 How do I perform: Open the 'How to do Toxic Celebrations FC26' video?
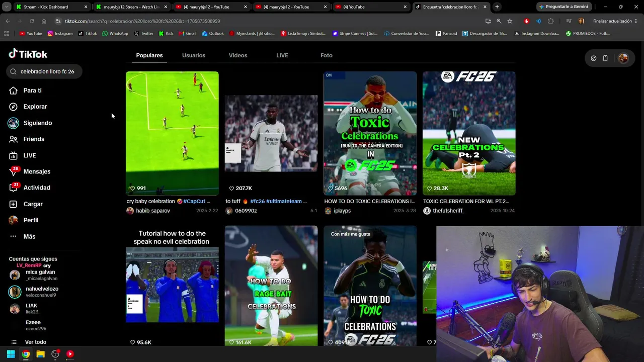(370, 286)
